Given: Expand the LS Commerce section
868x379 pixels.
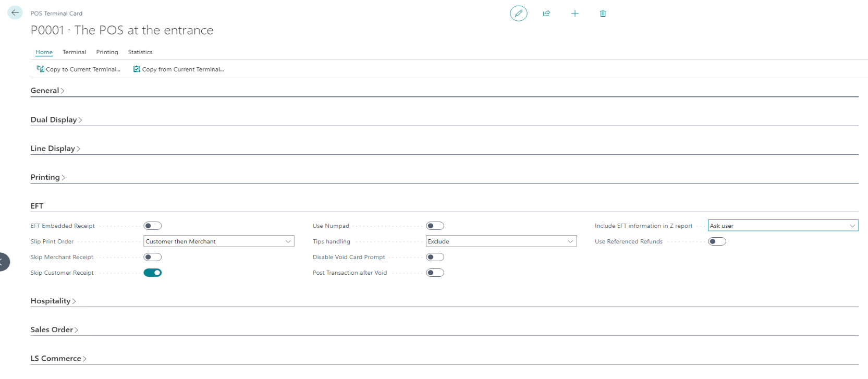Looking at the screenshot, I should 58,358.
